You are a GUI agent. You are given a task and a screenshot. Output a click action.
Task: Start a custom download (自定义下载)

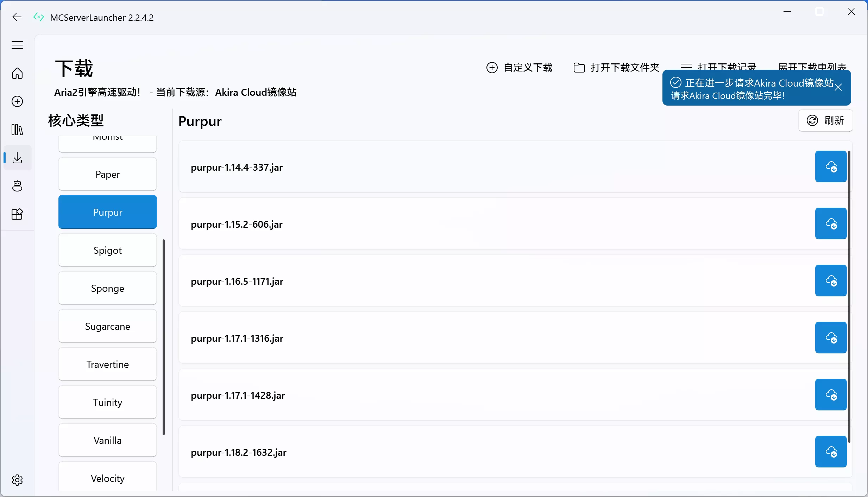[x=520, y=68]
